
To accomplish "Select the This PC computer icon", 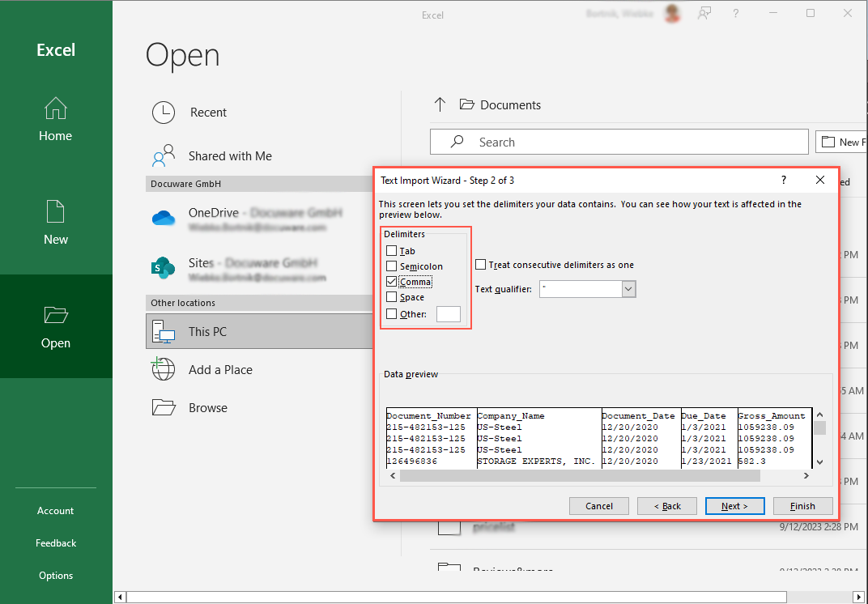I will pos(163,331).
